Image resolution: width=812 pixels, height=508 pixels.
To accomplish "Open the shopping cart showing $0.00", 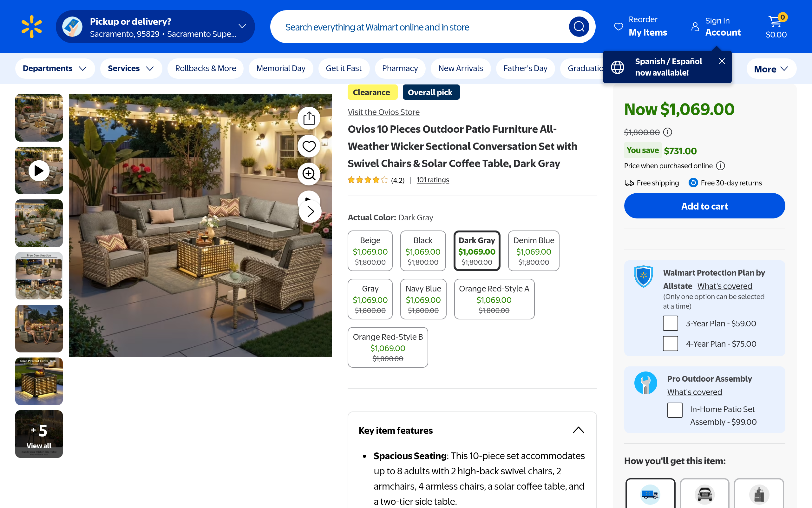I will point(776,27).
